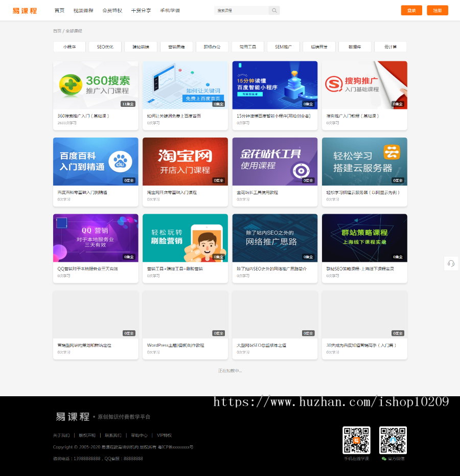Viewport: 460px width, 476px height.
Task: Open the 搜狗推广 入门基础课程 thumbnail
Action: (x=364, y=85)
